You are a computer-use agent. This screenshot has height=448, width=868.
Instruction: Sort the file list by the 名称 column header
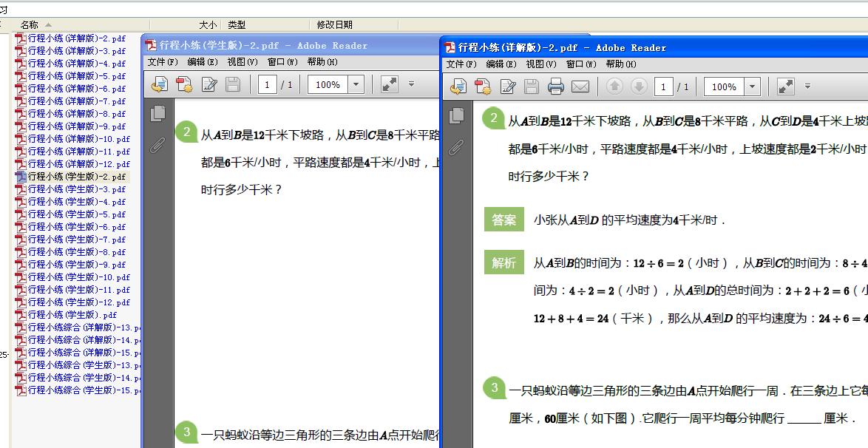pyautogui.click(x=30, y=24)
